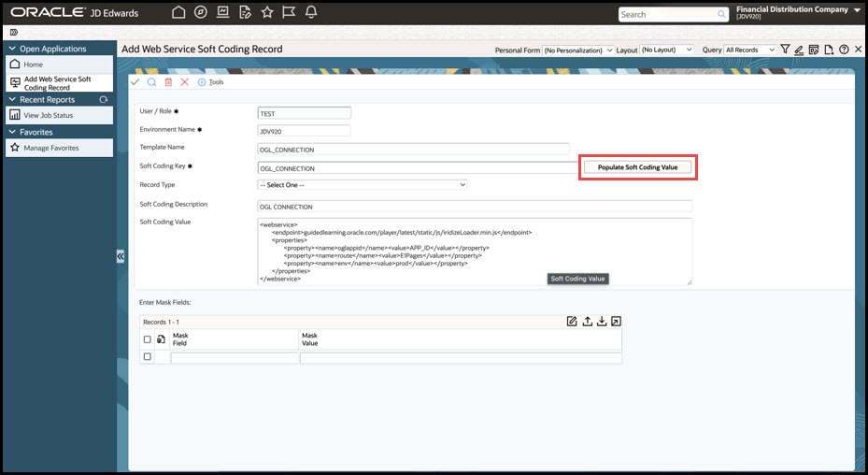Open the Personal Form dropdown

578,50
